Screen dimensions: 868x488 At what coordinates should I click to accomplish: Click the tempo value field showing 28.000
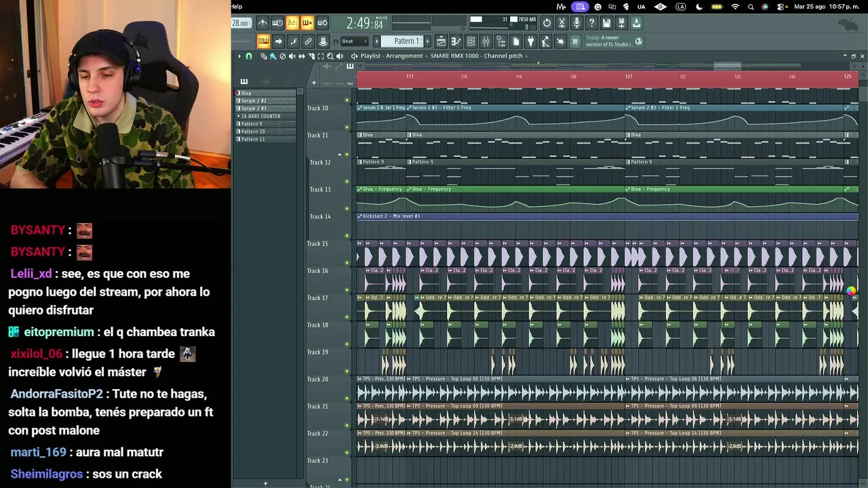pos(241,23)
